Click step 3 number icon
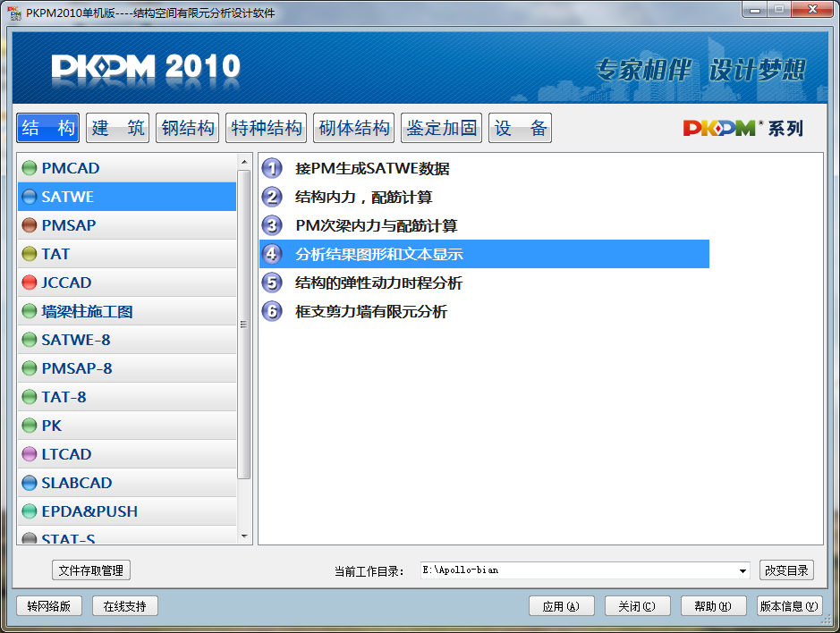 point(272,225)
